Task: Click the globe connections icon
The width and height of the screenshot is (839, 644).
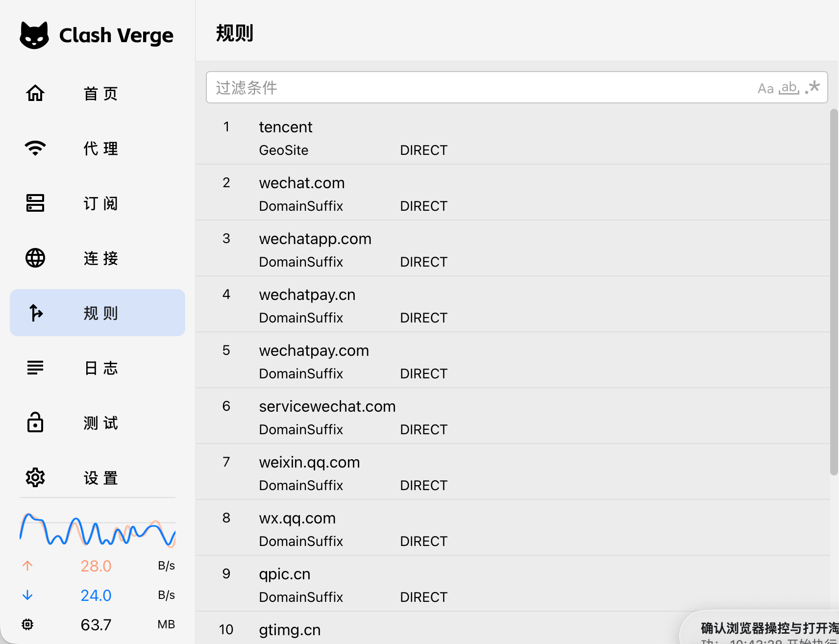Action: pos(35,258)
